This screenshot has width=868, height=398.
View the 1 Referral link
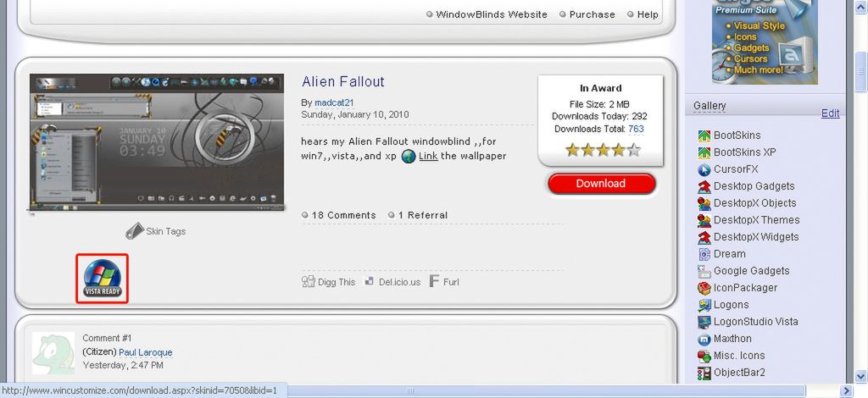pyautogui.click(x=423, y=215)
